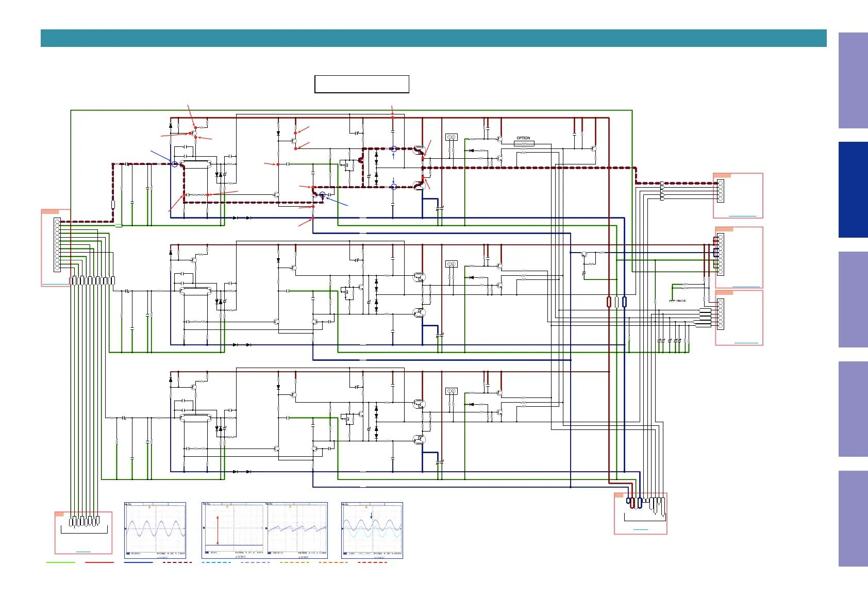Open the fourth purple side tab
Screen dimensions: 868x614
(x=853, y=409)
